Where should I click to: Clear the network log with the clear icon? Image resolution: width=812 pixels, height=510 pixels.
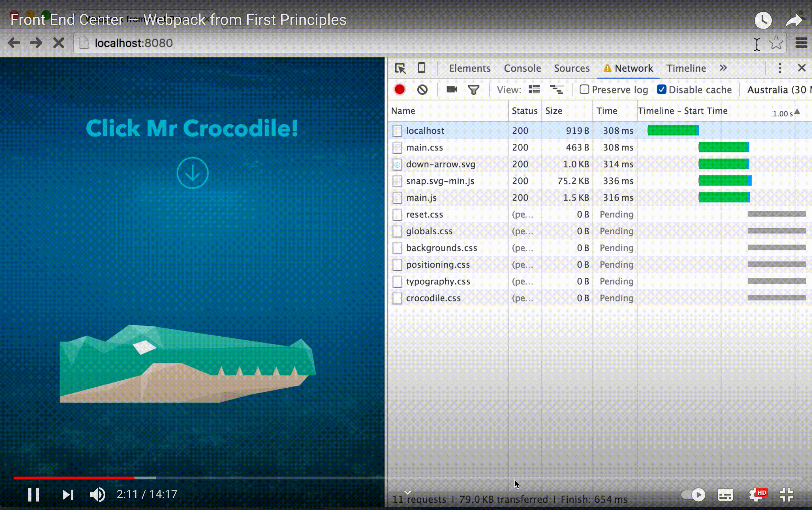pyautogui.click(x=422, y=90)
